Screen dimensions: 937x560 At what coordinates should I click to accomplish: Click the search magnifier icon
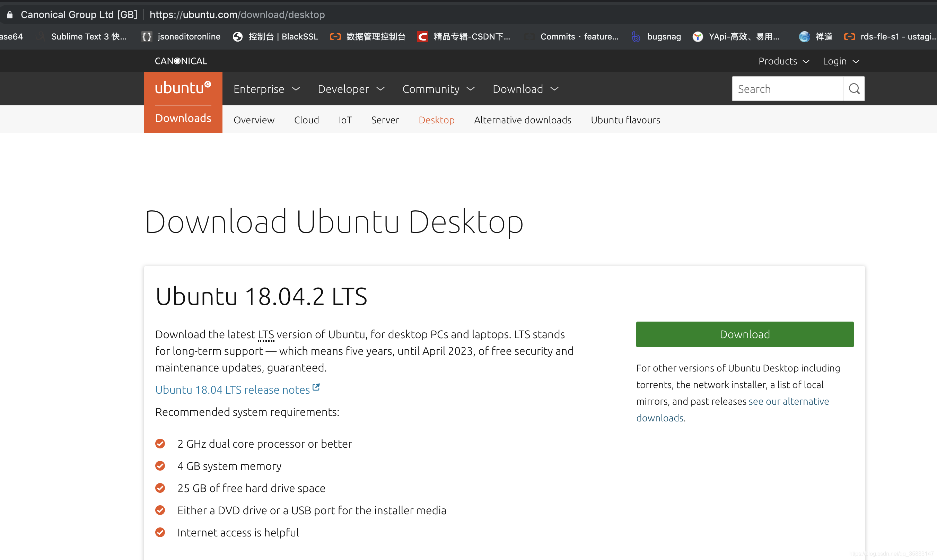pos(854,89)
